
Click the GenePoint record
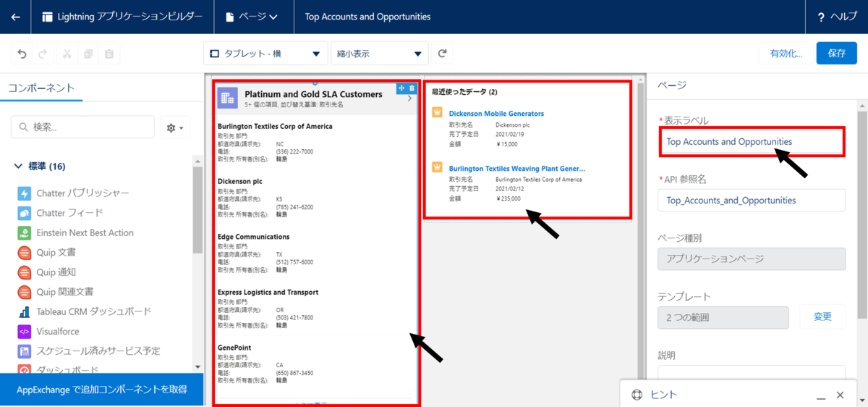234,348
